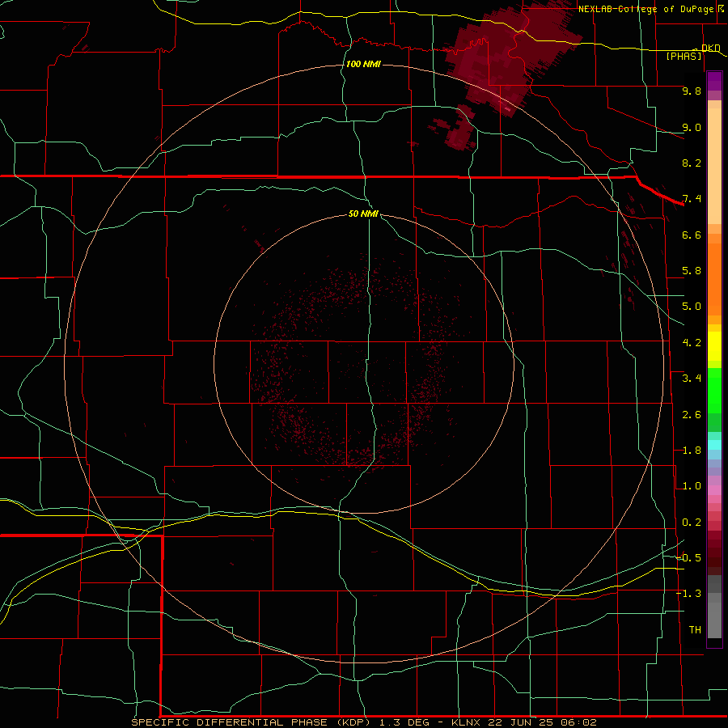Image resolution: width=728 pixels, height=728 pixels.
Task: Click the SPECIFIC DIFFERENTIAL PHASE (KDP) caption text
Action: coord(250,722)
